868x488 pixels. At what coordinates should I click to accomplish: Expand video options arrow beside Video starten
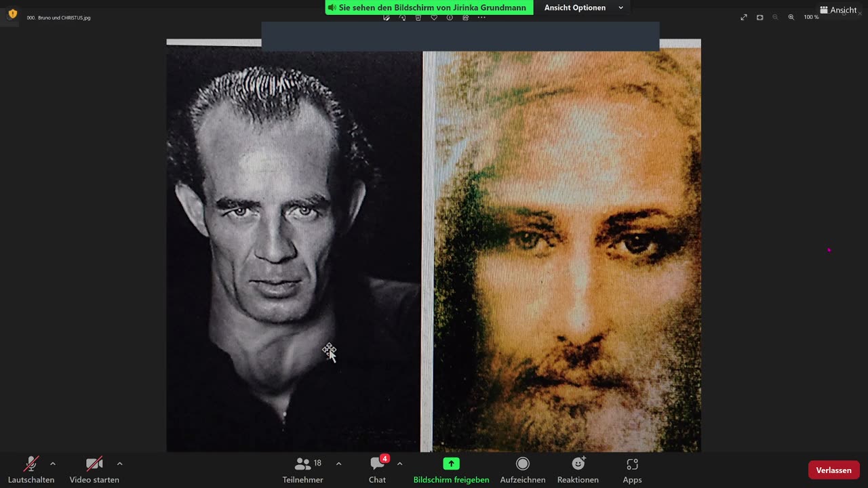tap(119, 464)
